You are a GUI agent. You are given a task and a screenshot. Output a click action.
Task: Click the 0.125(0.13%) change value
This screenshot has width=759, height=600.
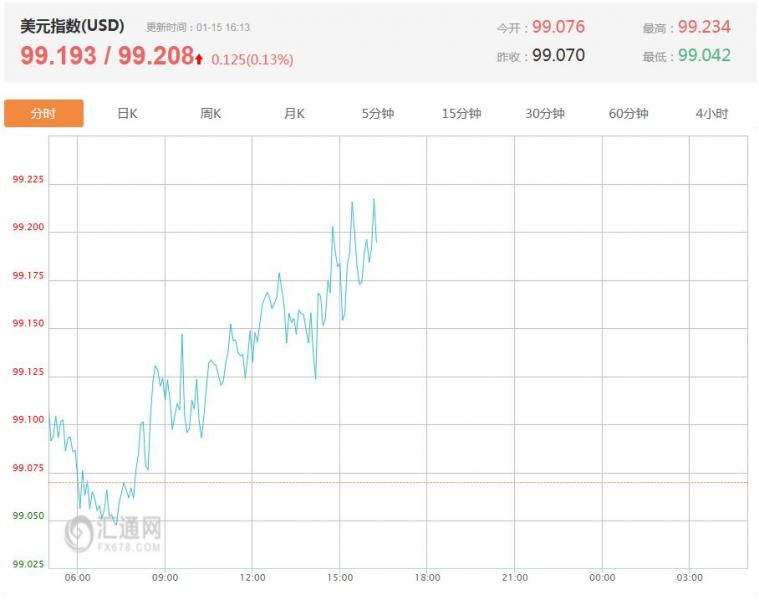click(x=252, y=60)
